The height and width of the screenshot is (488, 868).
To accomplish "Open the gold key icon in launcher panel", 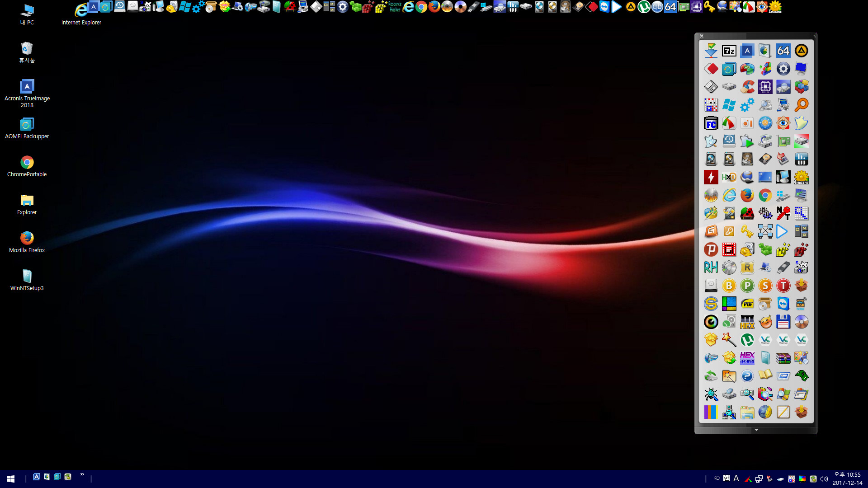I will (747, 231).
